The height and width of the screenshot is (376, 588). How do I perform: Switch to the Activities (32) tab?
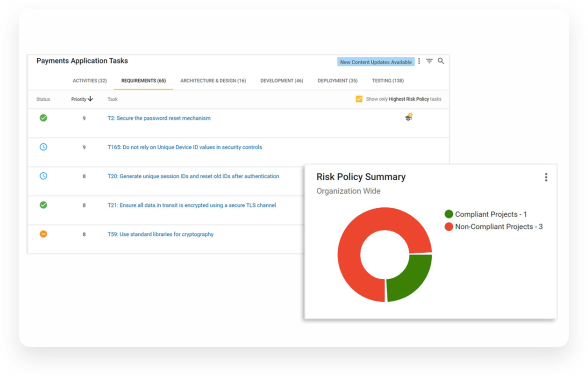click(x=90, y=81)
